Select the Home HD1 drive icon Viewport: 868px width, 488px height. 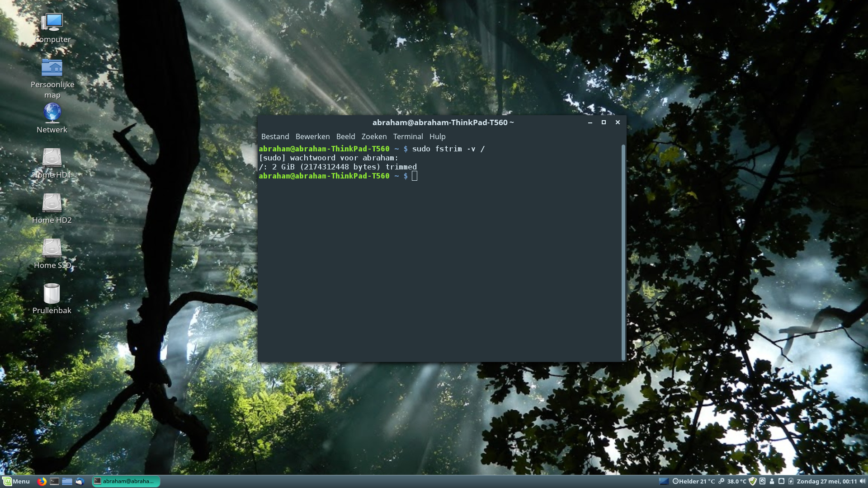tap(52, 164)
